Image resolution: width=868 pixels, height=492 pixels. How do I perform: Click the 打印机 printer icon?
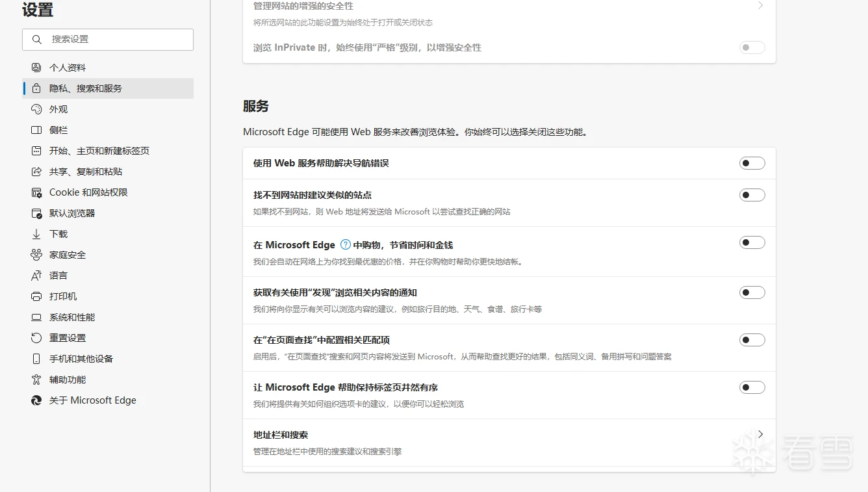[x=36, y=296]
